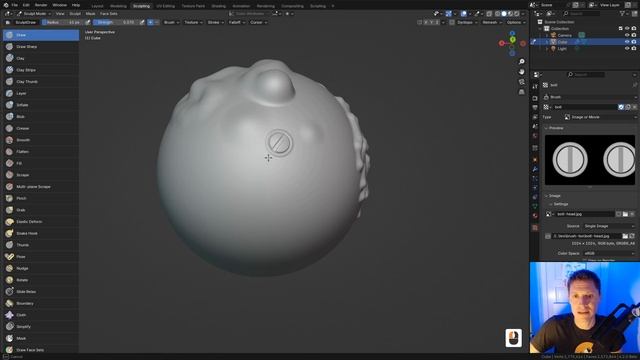Select the Scrape brush

41,175
